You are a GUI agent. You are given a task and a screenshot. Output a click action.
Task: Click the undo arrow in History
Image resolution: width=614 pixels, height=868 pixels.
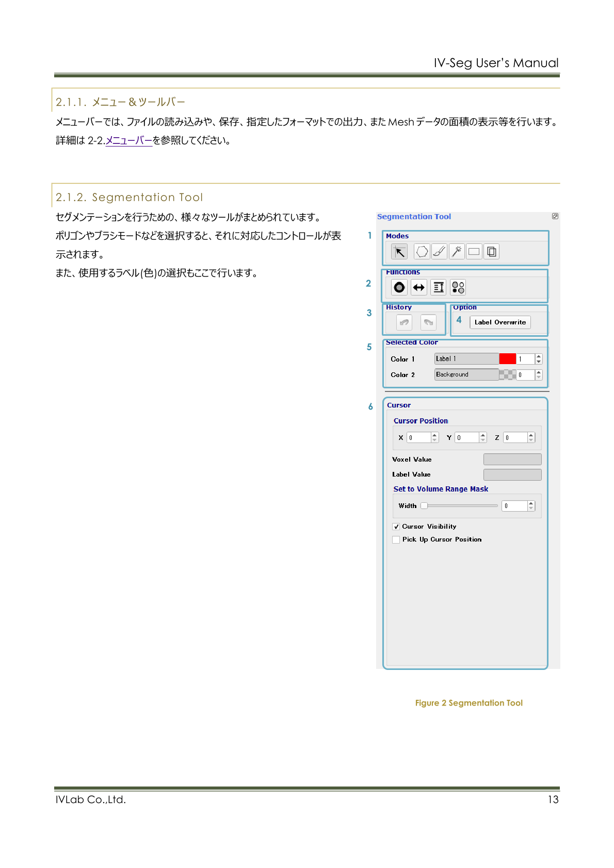click(404, 322)
